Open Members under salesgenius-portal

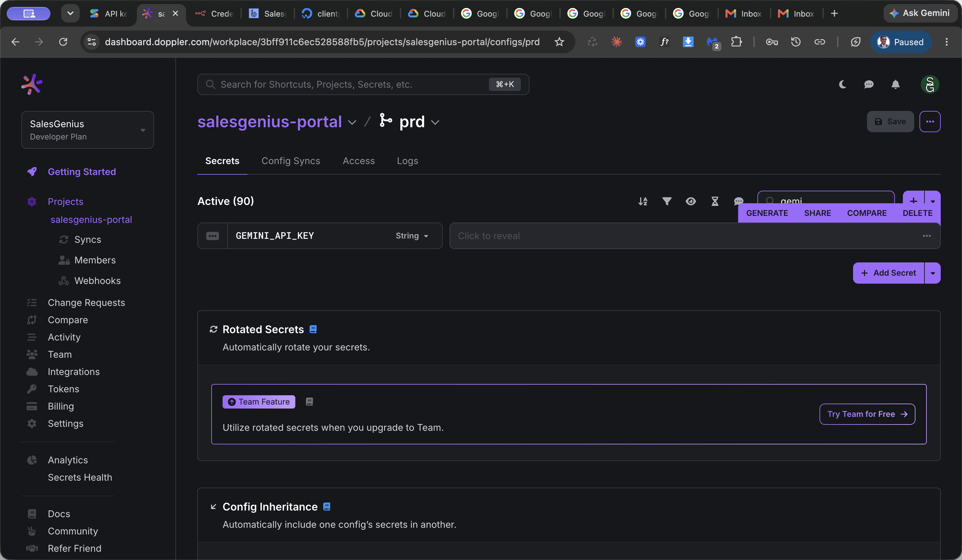[95, 260]
